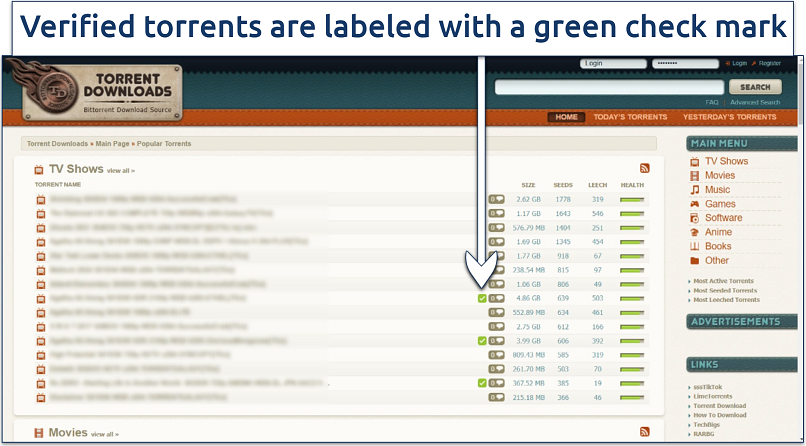
Task: Select Books in the Main Menu
Action: pos(718,246)
